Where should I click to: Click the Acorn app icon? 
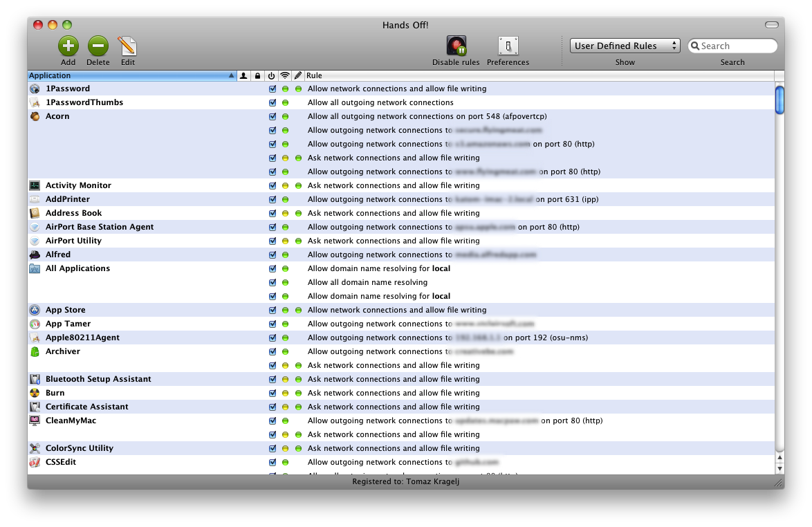click(35, 116)
